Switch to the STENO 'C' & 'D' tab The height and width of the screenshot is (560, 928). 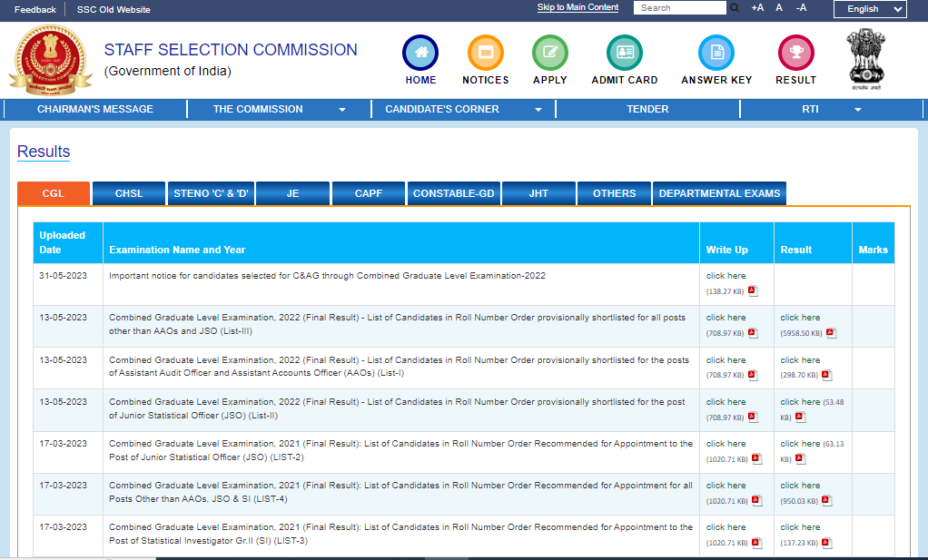pos(212,193)
